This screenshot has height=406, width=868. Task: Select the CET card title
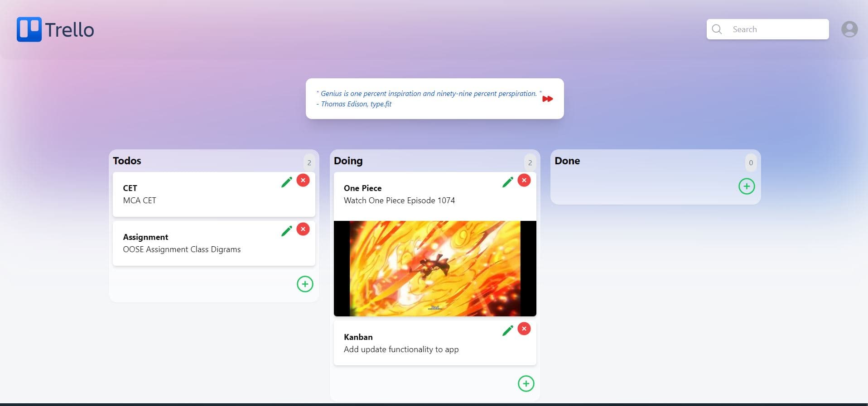pyautogui.click(x=130, y=188)
